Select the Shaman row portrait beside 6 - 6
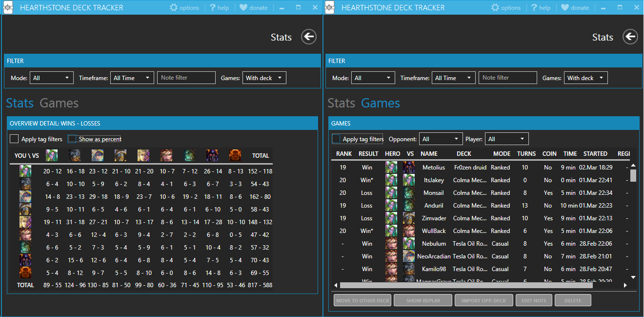Viewport: 644px width, 317px height. [25, 247]
